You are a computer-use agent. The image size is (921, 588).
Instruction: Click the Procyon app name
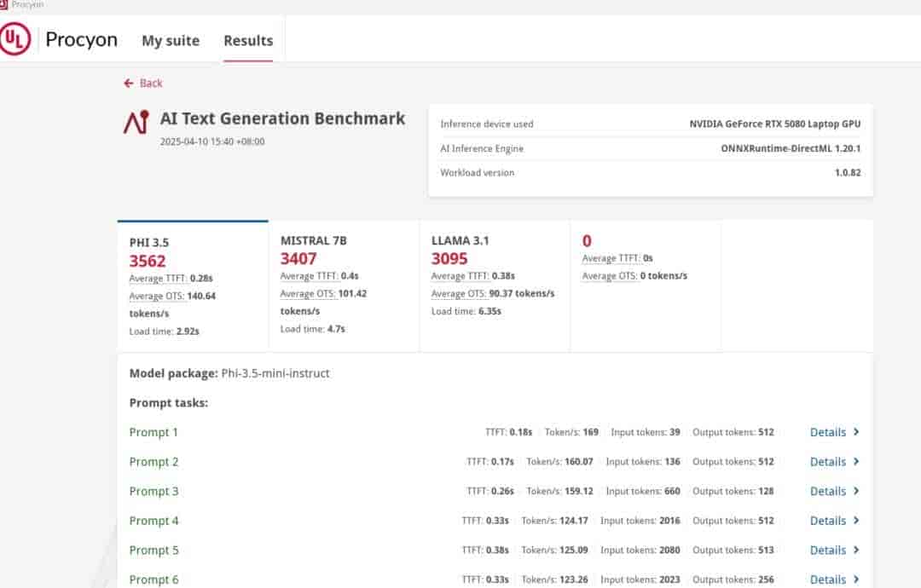[x=81, y=39]
